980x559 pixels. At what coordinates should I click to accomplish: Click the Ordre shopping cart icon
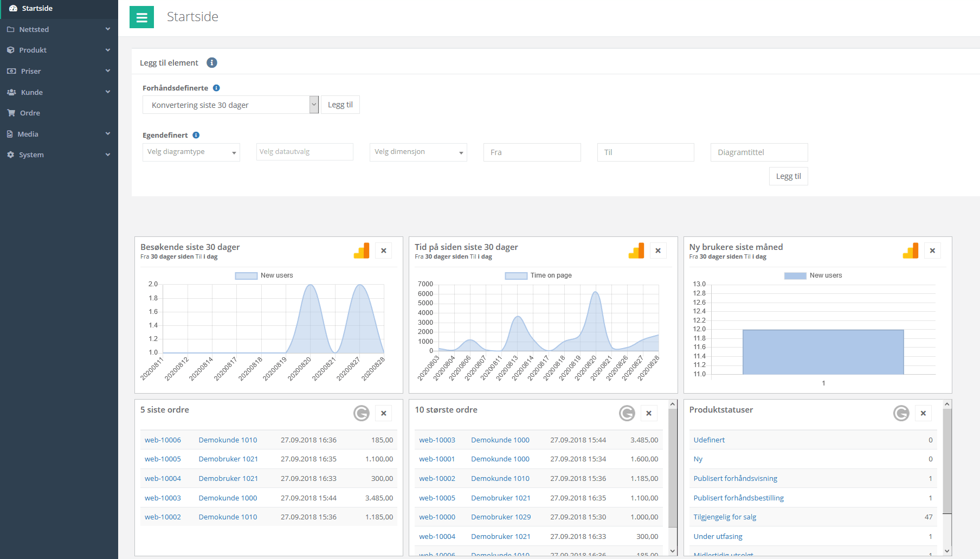(11, 113)
